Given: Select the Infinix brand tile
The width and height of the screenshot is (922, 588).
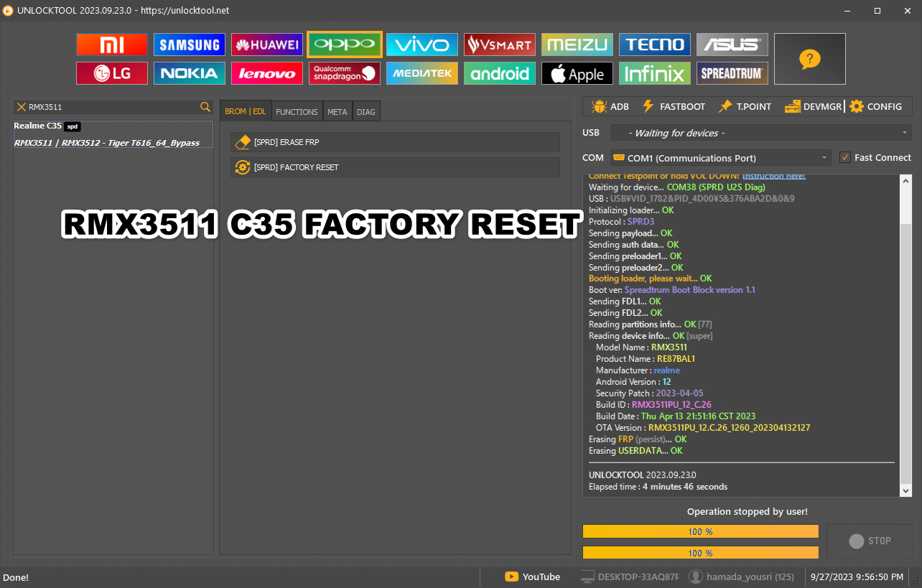Looking at the screenshot, I should tap(655, 73).
